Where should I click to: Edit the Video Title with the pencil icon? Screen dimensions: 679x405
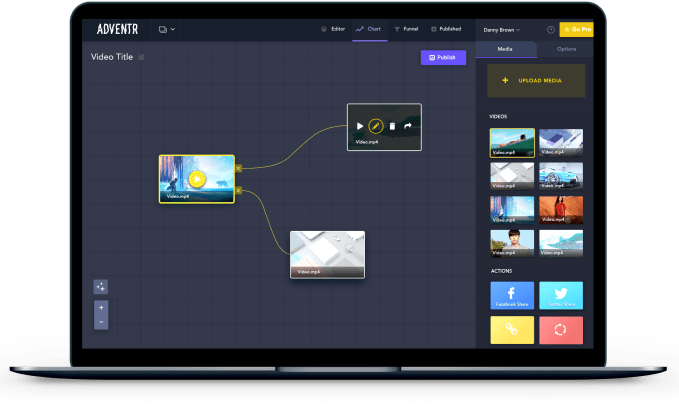coord(141,57)
